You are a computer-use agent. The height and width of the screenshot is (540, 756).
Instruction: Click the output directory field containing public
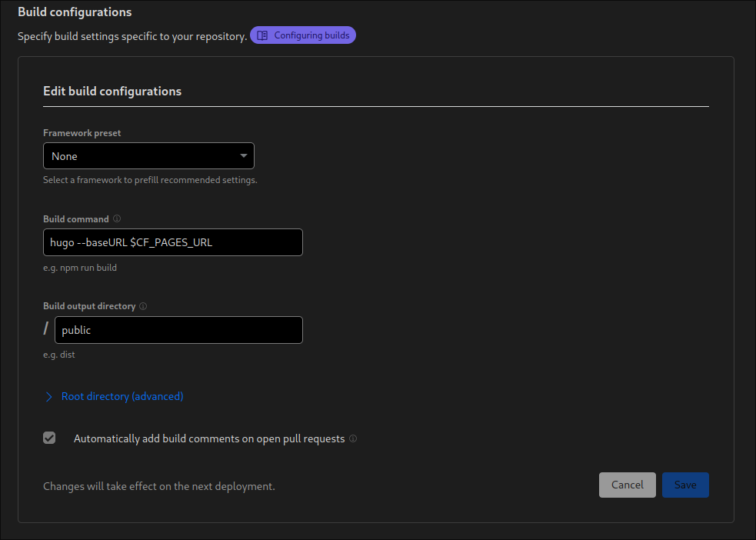pos(178,330)
